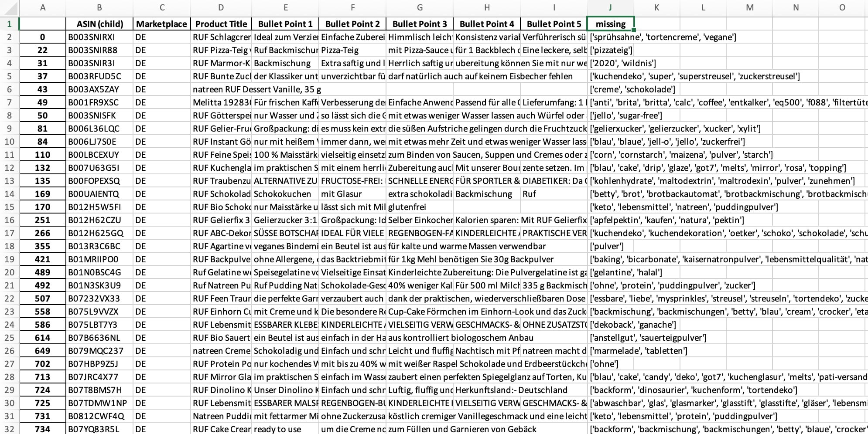Select index cell with value 355
The height and width of the screenshot is (434, 868).
[42, 246]
